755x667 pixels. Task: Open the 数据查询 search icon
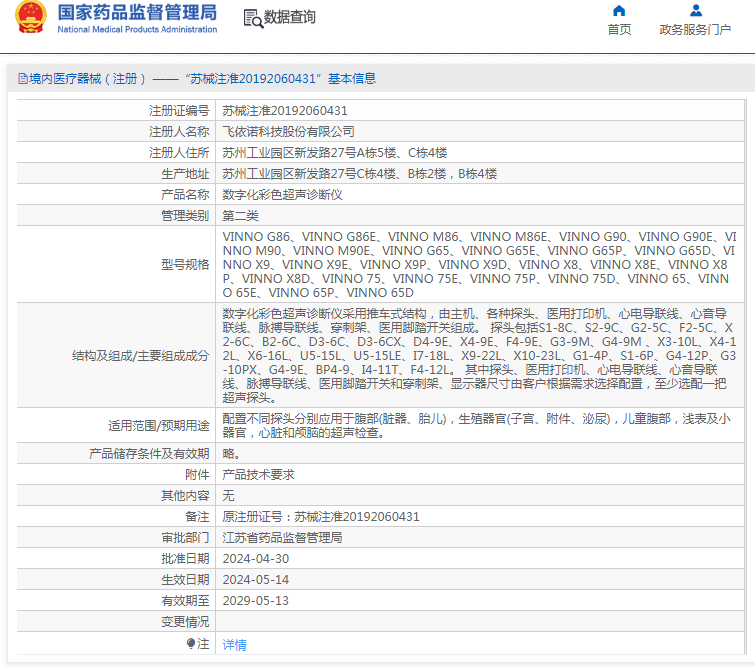[x=253, y=18]
